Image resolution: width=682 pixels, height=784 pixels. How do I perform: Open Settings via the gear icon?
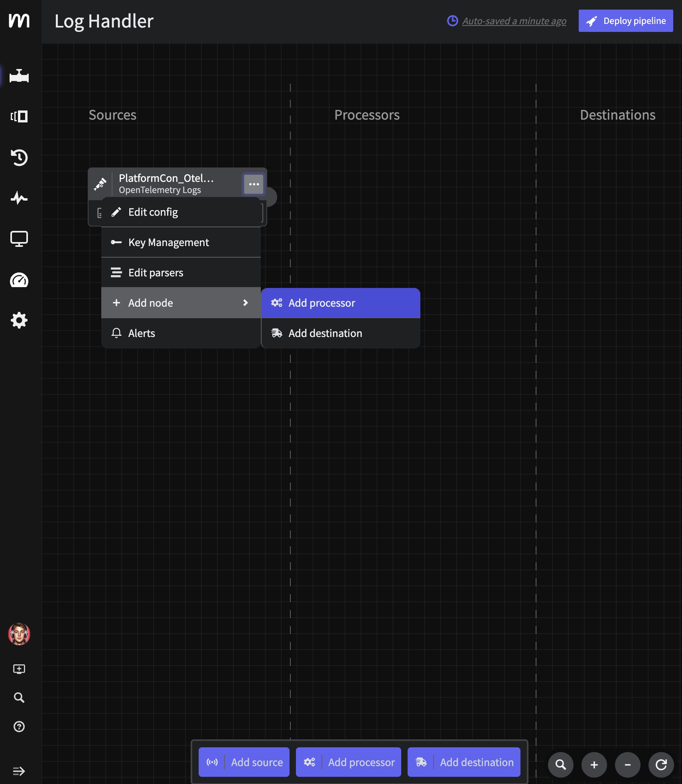(19, 320)
